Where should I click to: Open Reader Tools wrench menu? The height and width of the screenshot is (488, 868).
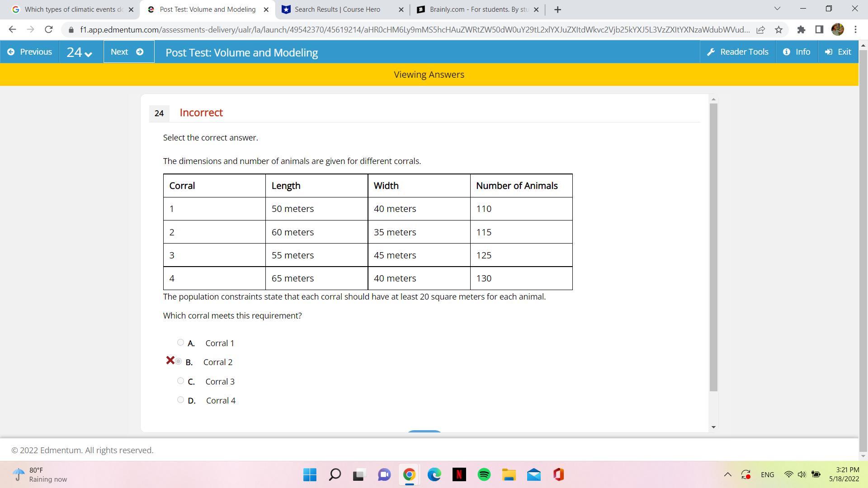(737, 52)
